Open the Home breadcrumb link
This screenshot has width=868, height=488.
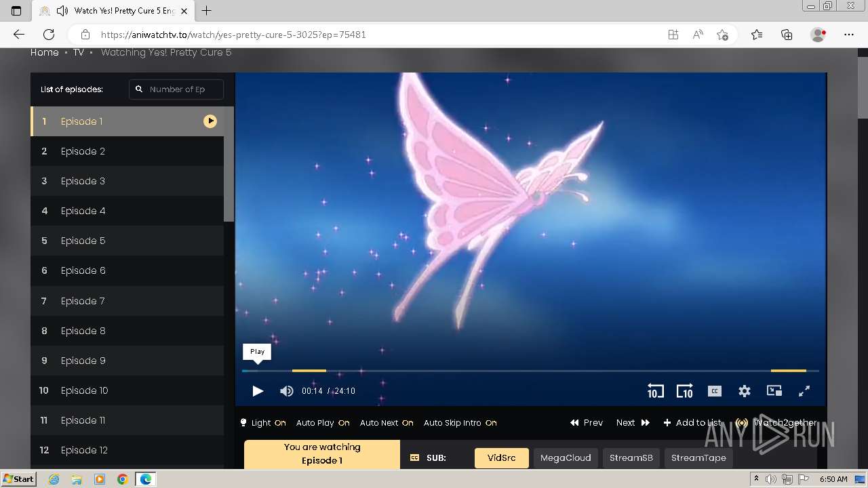(45, 52)
